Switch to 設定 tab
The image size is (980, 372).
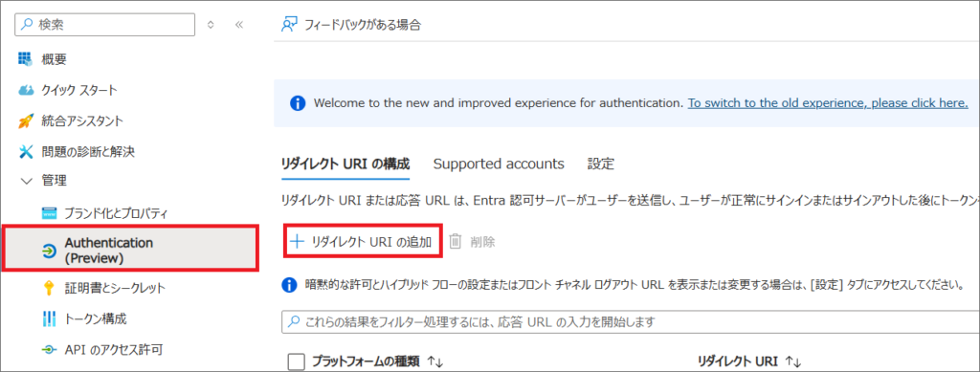601,164
